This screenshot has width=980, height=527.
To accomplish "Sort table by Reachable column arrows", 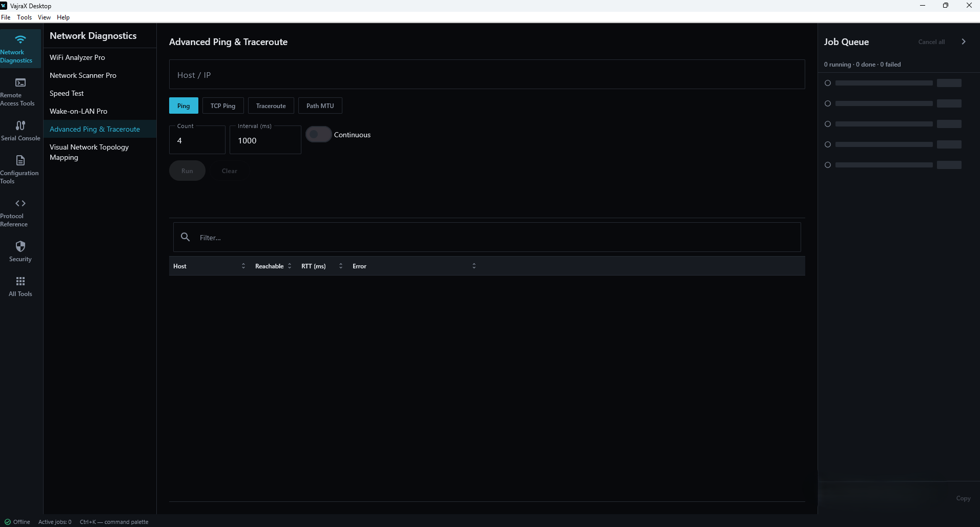I will (290, 266).
